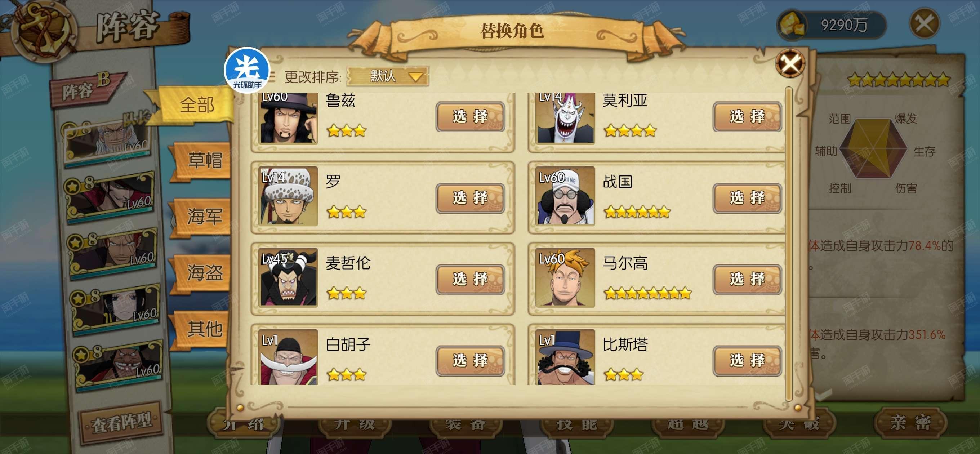The width and height of the screenshot is (980, 454).
Task: Choose 鲁兹 with its 选择 button
Action: pyautogui.click(x=470, y=116)
